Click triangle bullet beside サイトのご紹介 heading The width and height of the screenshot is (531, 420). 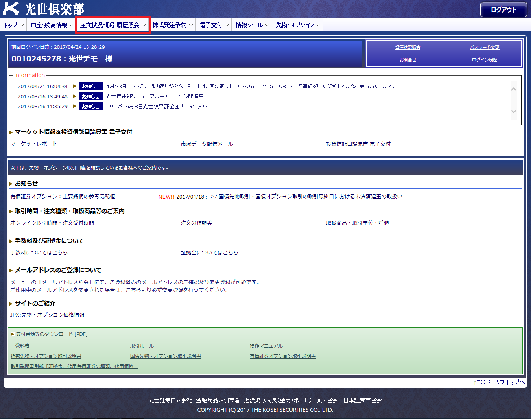coord(11,304)
